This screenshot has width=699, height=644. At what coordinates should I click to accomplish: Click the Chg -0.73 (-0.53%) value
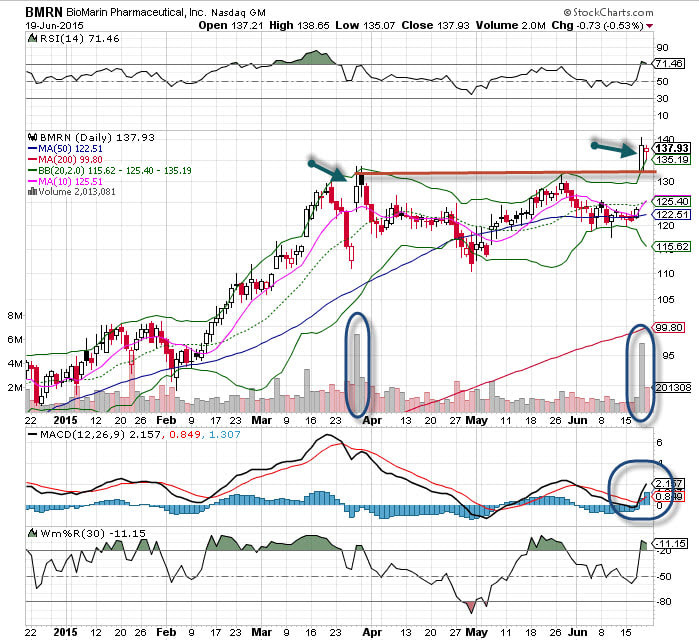[x=597, y=26]
